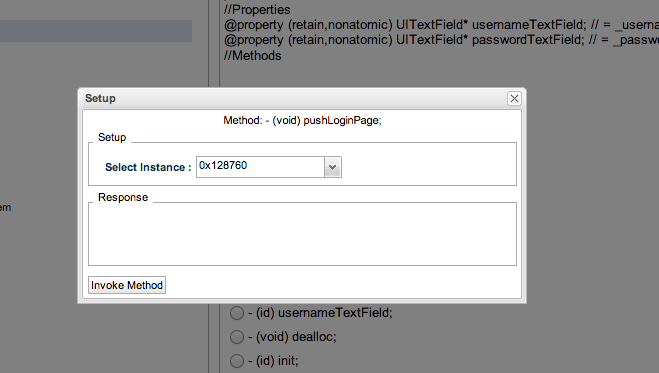Click the Setup group box legend

click(x=112, y=137)
